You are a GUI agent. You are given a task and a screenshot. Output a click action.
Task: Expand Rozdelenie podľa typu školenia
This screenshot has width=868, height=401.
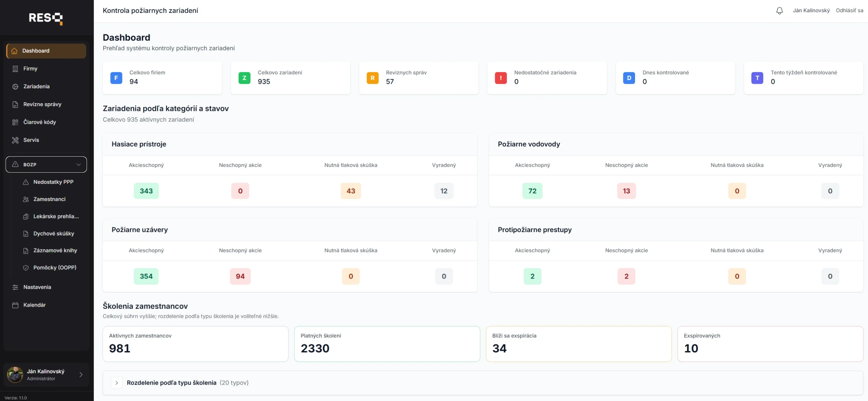click(x=117, y=382)
